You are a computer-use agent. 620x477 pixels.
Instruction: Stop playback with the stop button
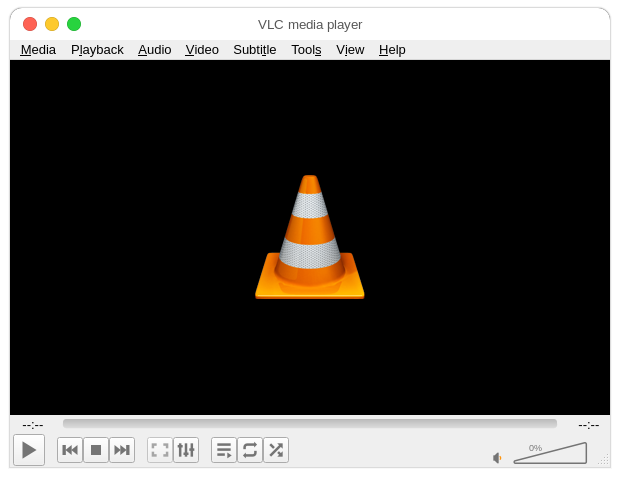click(x=96, y=450)
